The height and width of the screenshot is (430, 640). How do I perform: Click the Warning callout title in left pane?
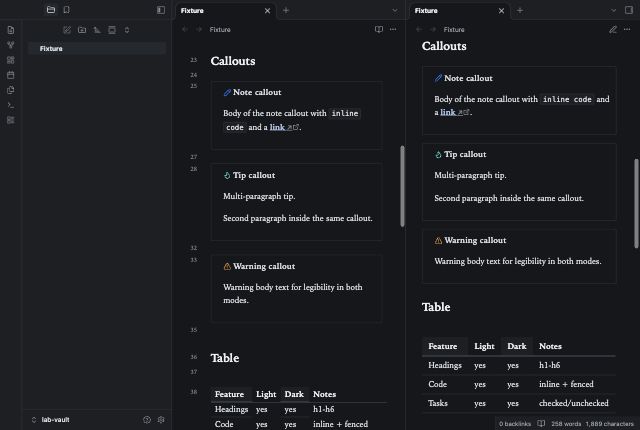(x=264, y=266)
